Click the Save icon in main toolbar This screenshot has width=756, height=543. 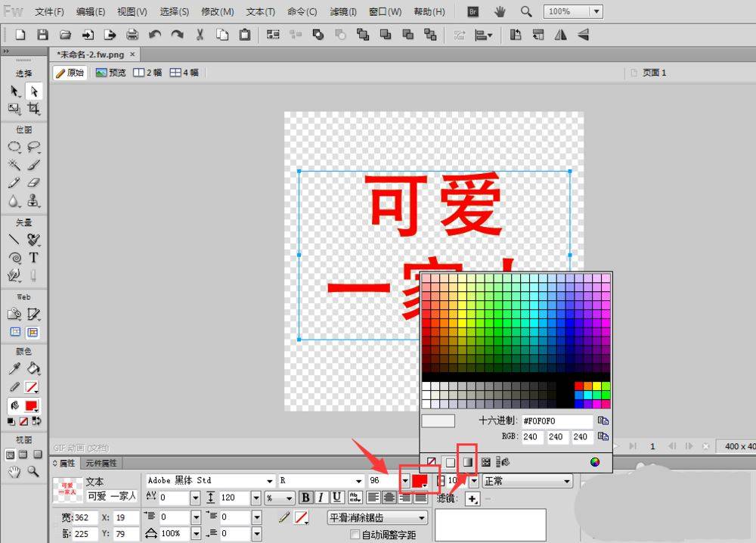coord(43,35)
